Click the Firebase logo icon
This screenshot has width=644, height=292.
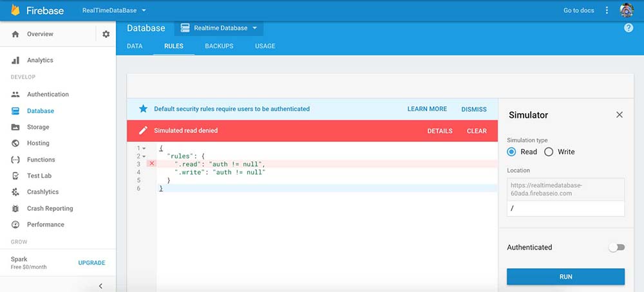coord(15,10)
